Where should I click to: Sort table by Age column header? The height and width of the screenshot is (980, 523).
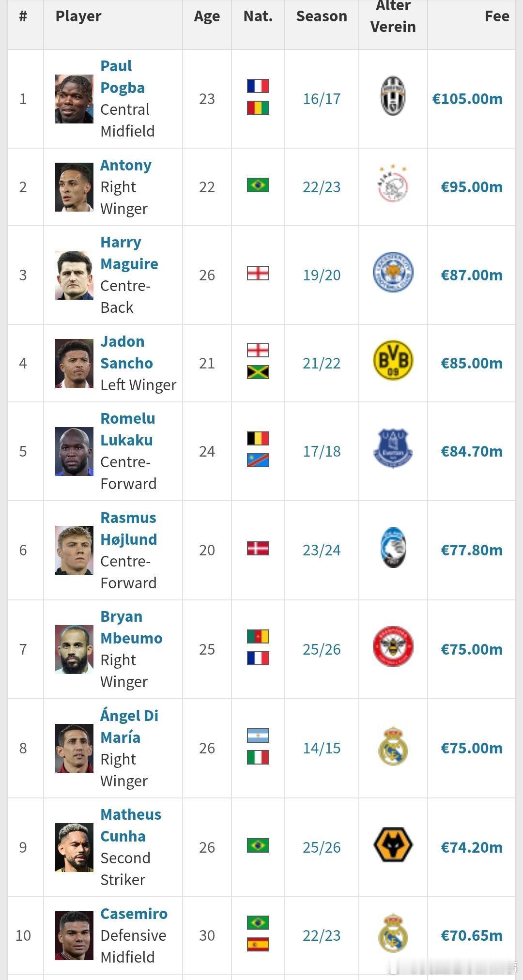click(x=207, y=16)
